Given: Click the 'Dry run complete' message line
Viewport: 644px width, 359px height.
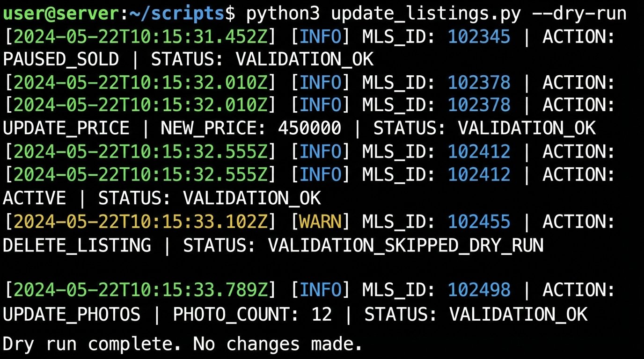Looking at the screenshot, I should click(183, 345).
